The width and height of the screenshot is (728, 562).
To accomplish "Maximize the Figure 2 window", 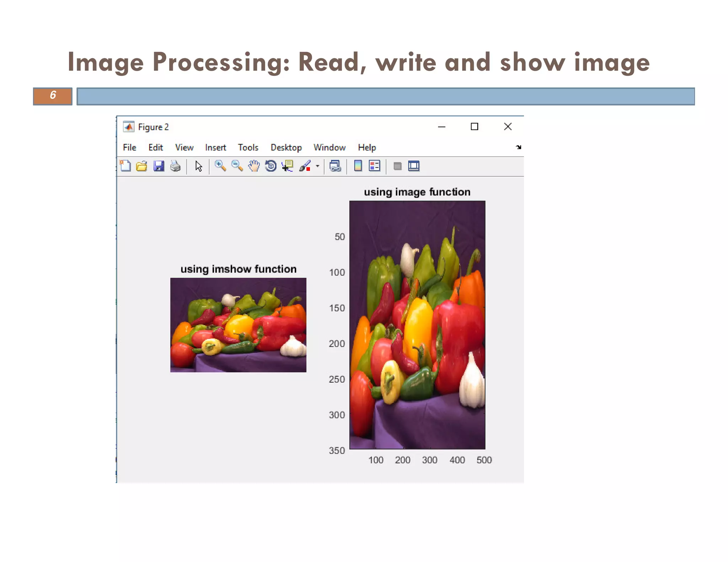I will click(475, 127).
